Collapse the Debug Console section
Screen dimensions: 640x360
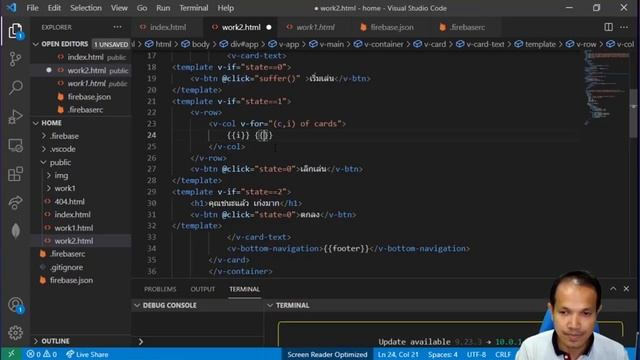coord(137,305)
